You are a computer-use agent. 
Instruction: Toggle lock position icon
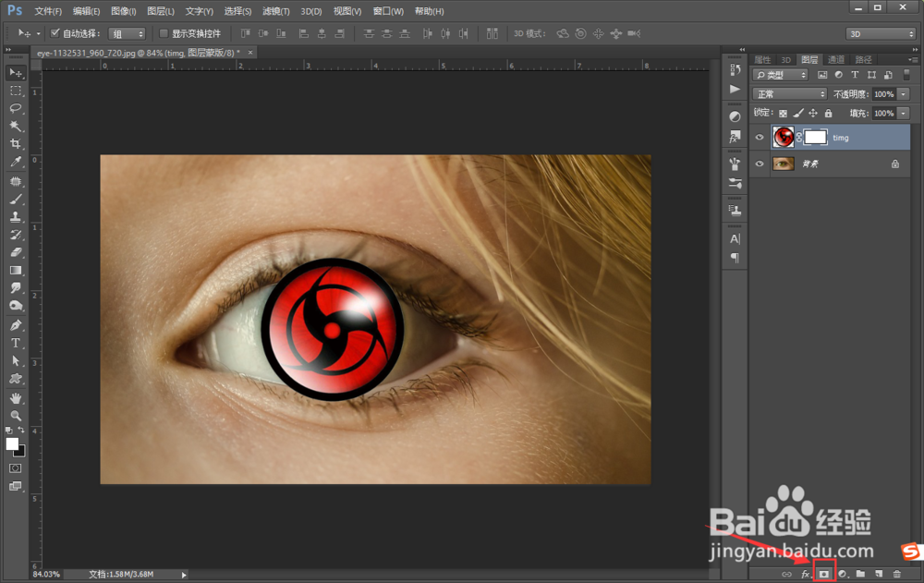(x=813, y=113)
